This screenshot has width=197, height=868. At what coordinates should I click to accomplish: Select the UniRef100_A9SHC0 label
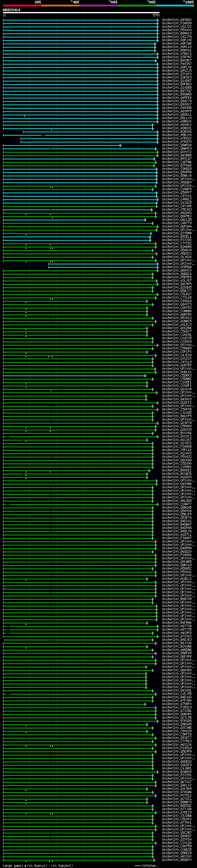pyautogui.click(x=176, y=125)
